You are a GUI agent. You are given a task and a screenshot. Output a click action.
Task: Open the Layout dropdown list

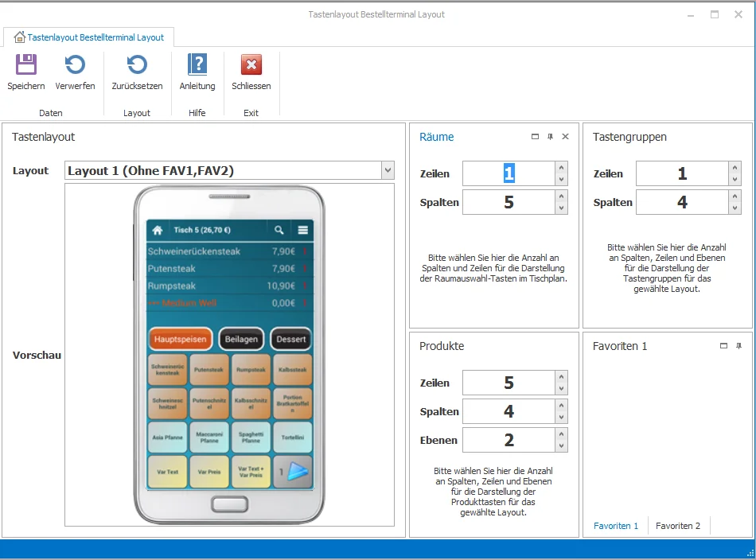388,170
